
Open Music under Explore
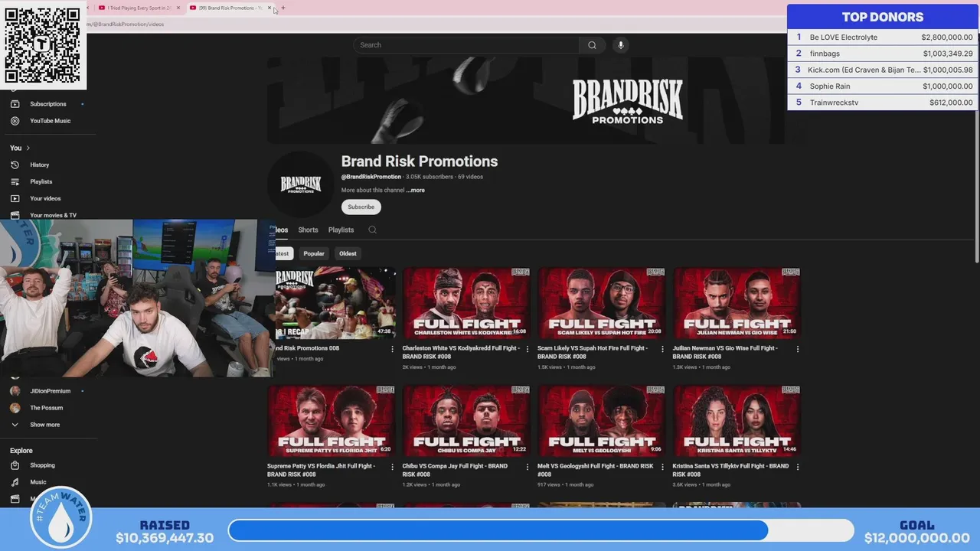coord(38,482)
